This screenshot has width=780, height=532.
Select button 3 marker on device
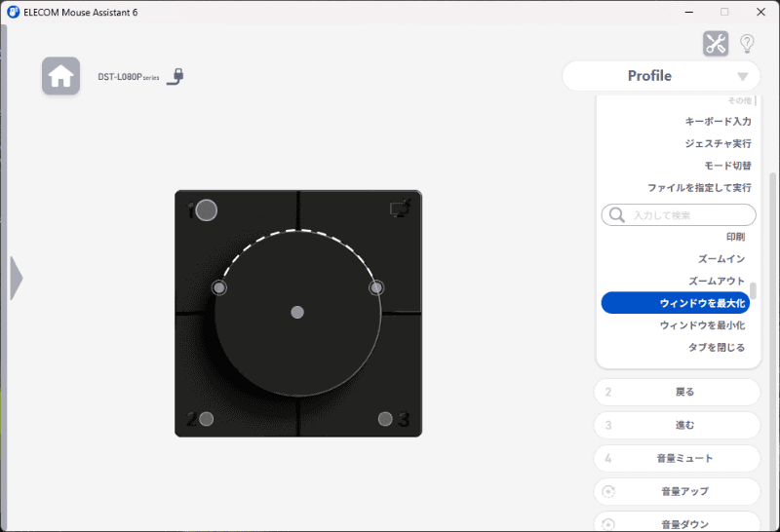point(385,419)
